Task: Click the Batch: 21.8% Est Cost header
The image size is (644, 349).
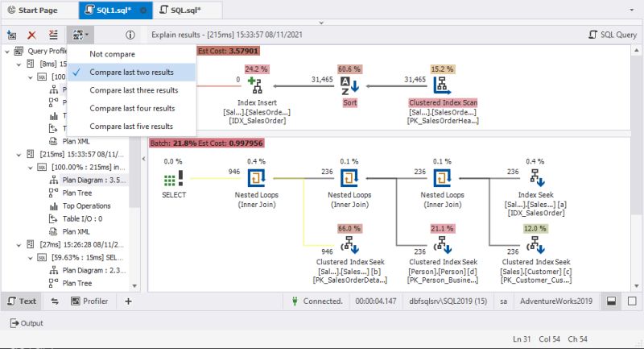Action: [x=206, y=143]
